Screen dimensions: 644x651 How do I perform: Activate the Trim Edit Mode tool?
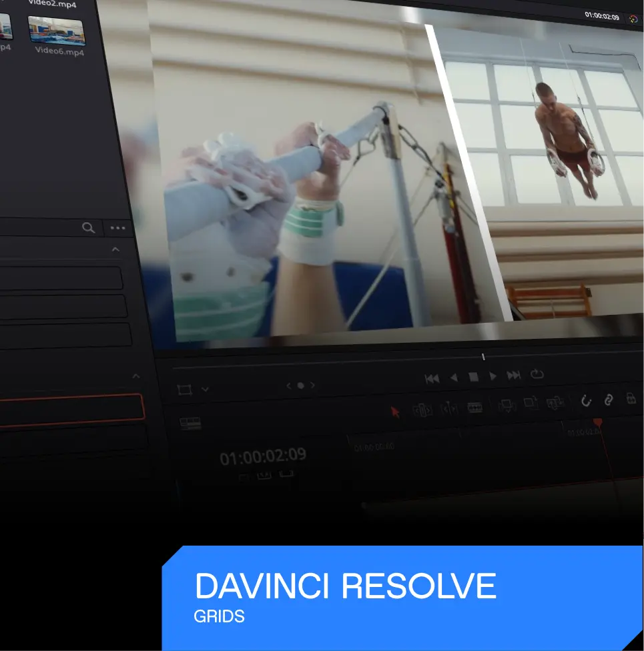click(x=422, y=410)
